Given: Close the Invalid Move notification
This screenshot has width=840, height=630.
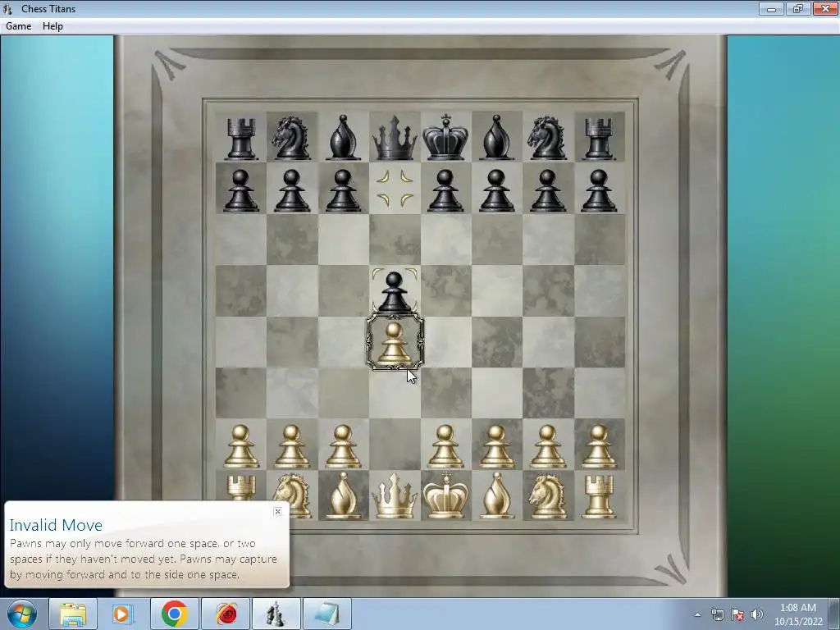Looking at the screenshot, I should [x=277, y=512].
